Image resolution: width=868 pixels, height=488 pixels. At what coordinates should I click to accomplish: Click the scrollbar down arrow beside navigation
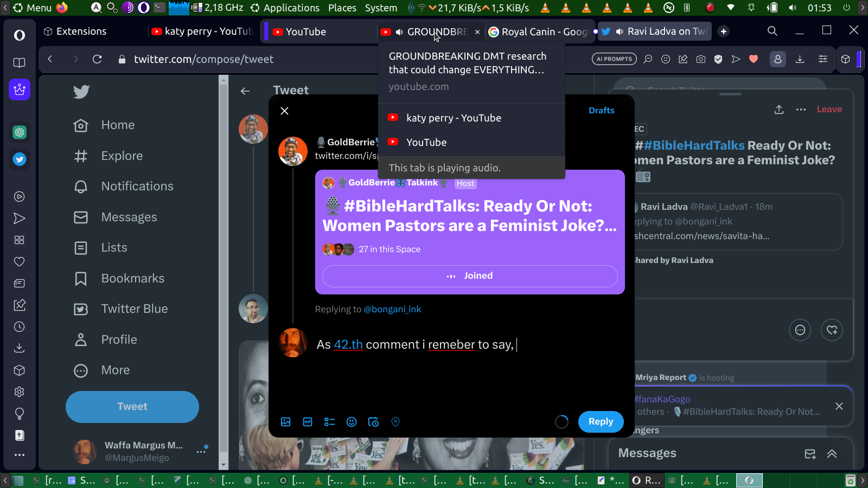coord(224,465)
